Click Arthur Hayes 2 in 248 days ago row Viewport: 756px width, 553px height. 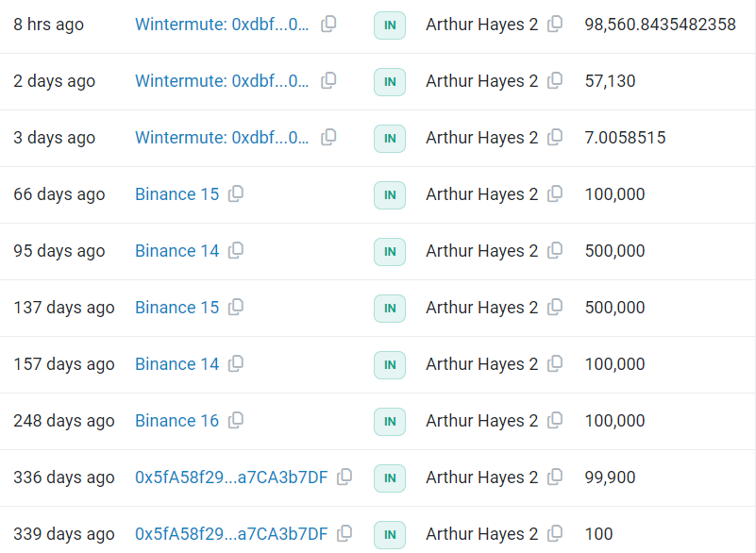coord(481,421)
